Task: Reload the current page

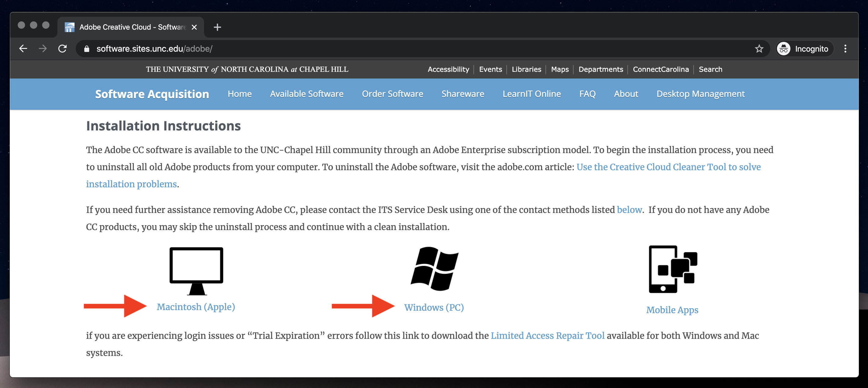Action: tap(62, 49)
